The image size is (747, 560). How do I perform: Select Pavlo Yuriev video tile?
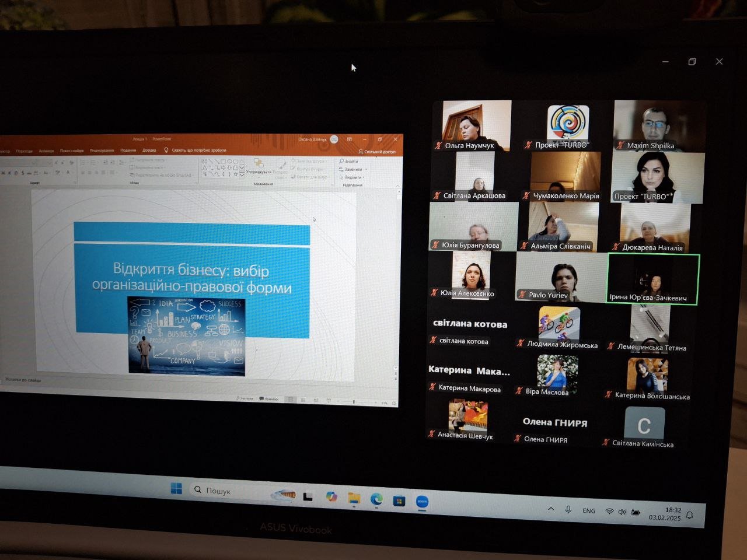pos(561,277)
